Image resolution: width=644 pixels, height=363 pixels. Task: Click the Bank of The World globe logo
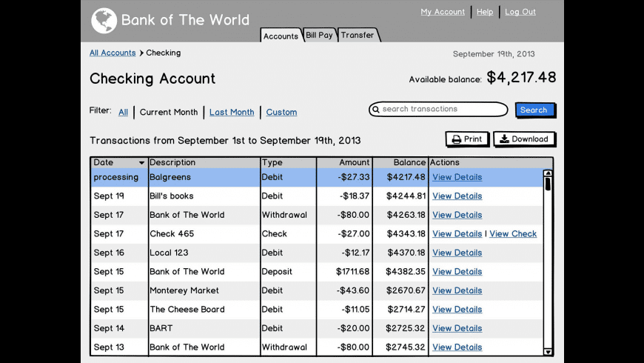104,21
